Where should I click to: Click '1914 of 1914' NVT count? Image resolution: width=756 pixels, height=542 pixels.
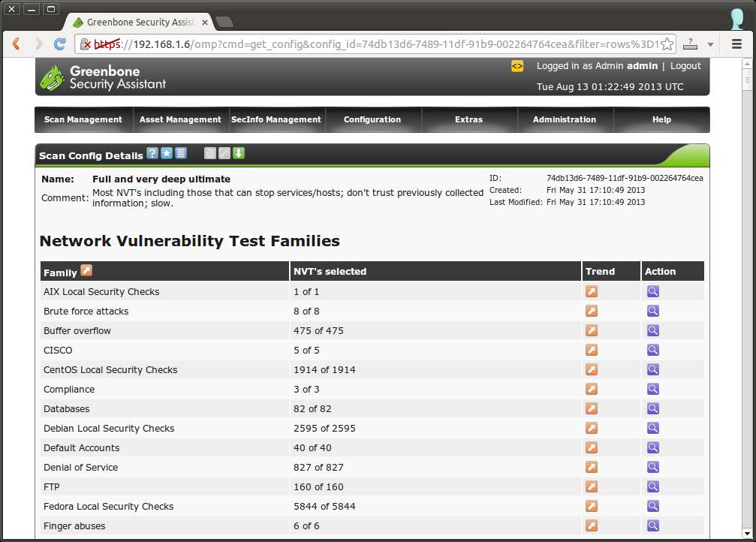[x=324, y=369]
